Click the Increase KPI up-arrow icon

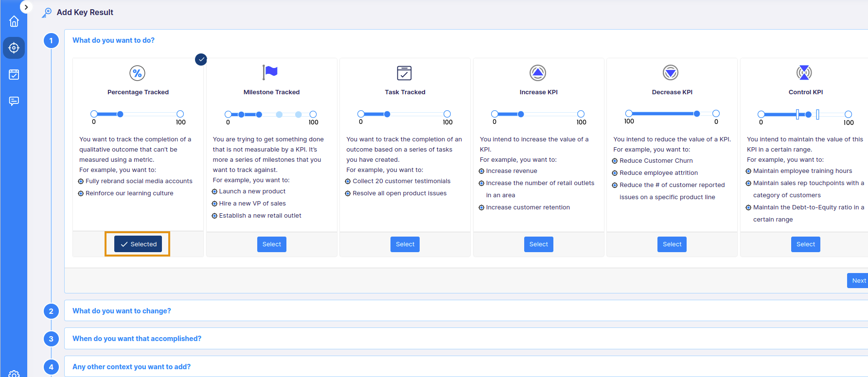pos(538,73)
